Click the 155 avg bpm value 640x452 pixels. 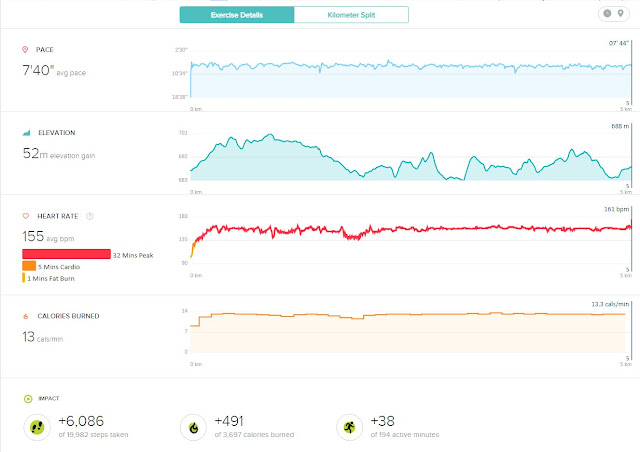click(x=48, y=236)
